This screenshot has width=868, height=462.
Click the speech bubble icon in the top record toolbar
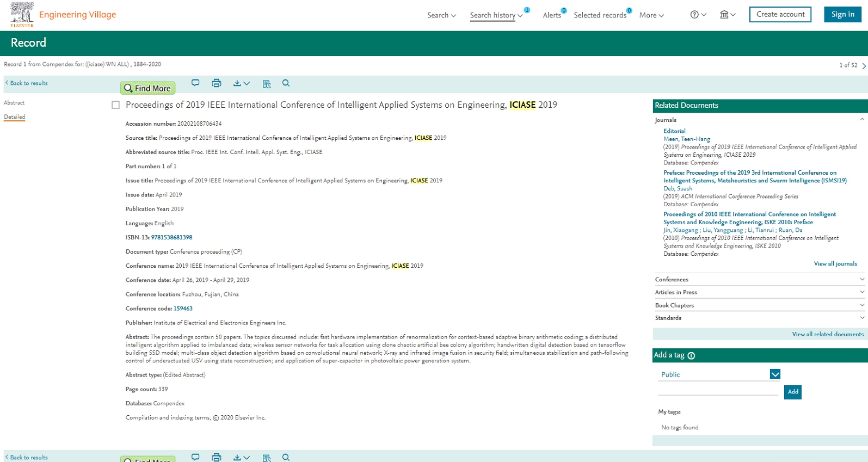[x=195, y=83]
